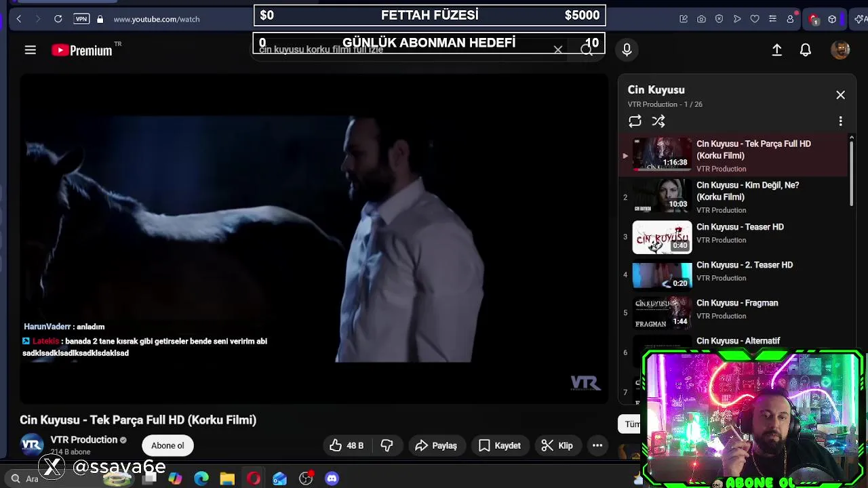The image size is (868, 488).
Task: Open the VTR Production channel avatar
Action: click(32, 445)
